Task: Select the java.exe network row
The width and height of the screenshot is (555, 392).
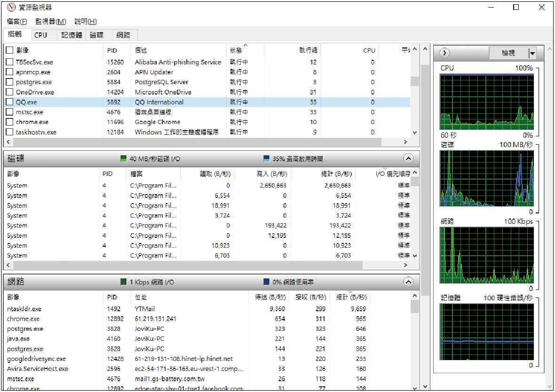Action: click(x=206, y=338)
